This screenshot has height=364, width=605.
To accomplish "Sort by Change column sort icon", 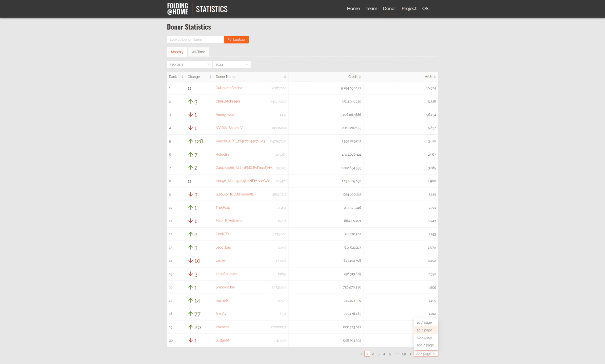I will (x=210, y=77).
